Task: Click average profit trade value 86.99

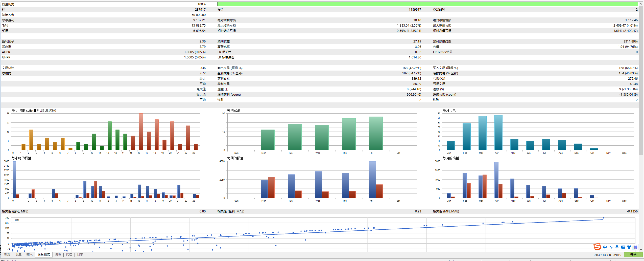Action: click(x=417, y=84)
